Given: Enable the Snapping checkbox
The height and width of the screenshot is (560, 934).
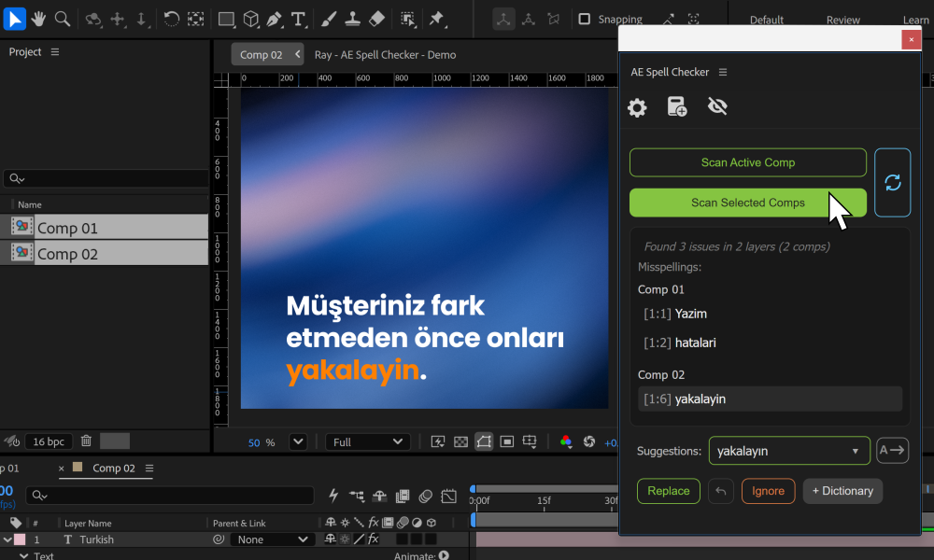Looking at the screenshot, I should tap(585, 19).
